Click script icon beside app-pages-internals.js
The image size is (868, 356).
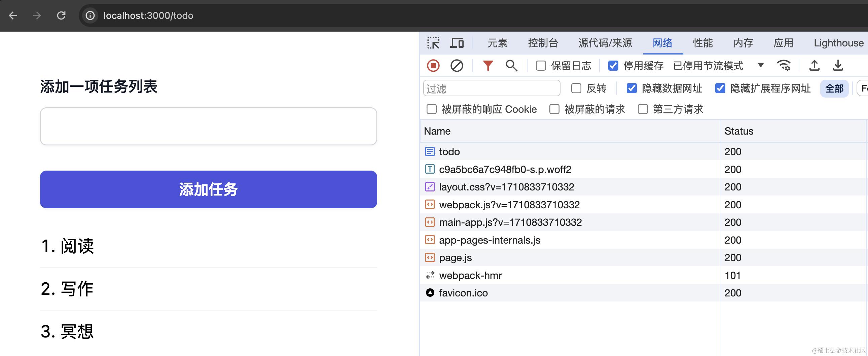[430, 240]
